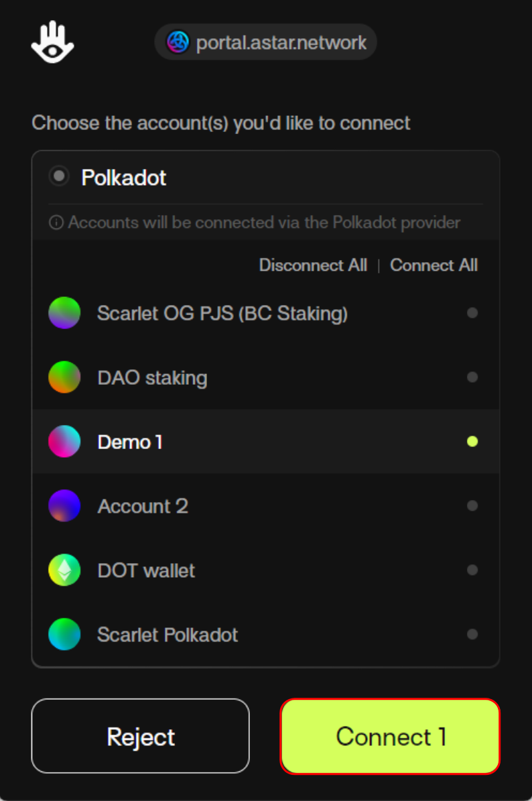Click the Connect All link
Screen dimensions: 532x801
[434, 265]
